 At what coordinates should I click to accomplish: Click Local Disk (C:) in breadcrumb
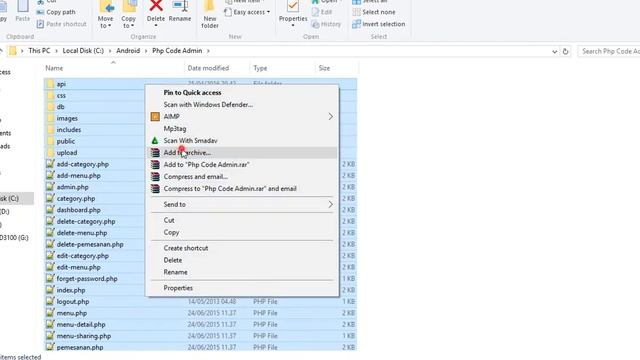tap(83, 51)
